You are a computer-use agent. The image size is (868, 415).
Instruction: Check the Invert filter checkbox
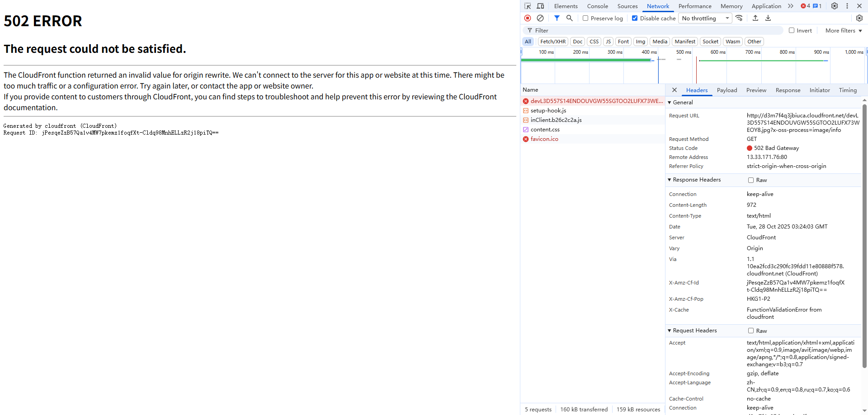pyautogui.click(x=792, y=30)
